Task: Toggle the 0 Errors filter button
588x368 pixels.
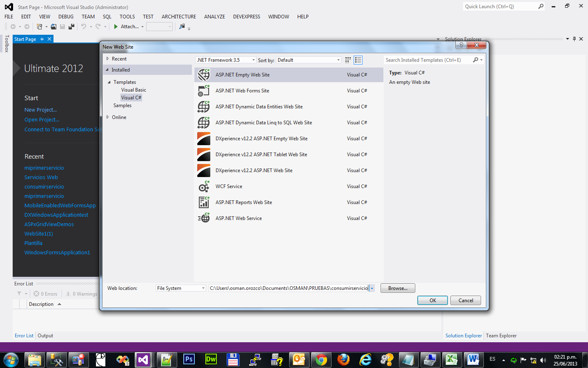Action: 45,294
